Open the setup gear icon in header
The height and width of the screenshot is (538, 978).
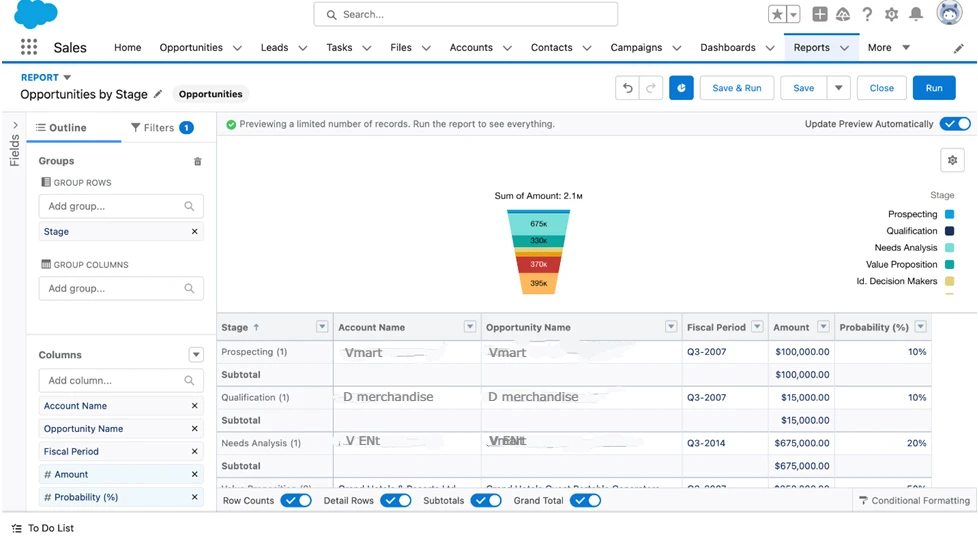coord(891,14)
